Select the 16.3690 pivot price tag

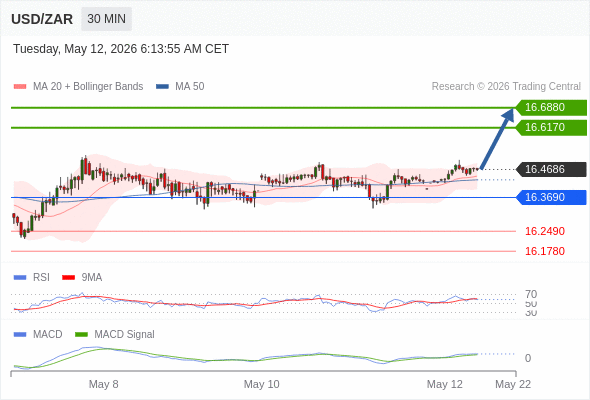pos(551,197)
